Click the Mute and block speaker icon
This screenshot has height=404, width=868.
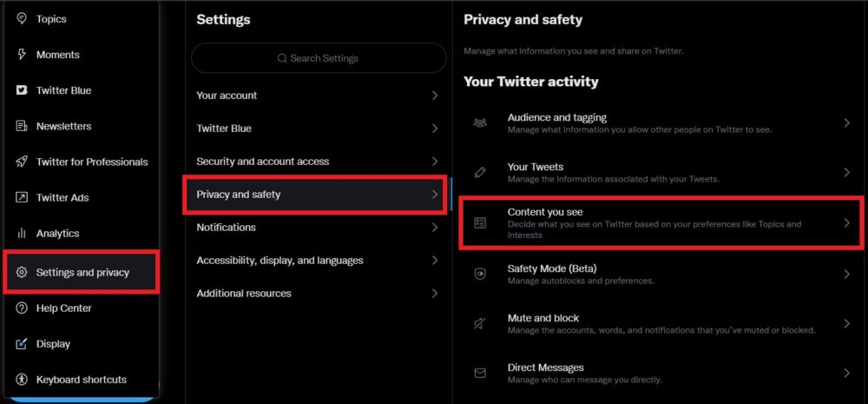480,323
